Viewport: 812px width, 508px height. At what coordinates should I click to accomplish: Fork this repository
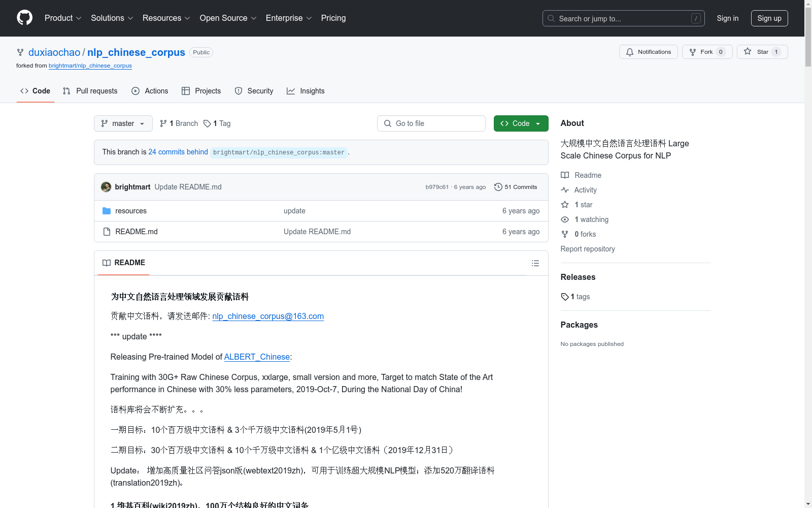[x=707, y=52]
